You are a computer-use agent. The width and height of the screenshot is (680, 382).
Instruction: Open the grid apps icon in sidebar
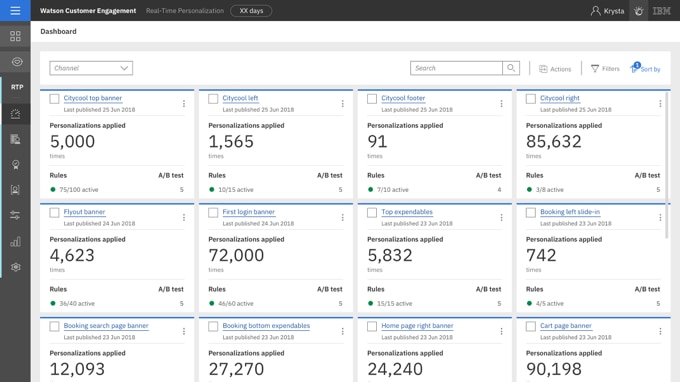(x=15, y=36)
